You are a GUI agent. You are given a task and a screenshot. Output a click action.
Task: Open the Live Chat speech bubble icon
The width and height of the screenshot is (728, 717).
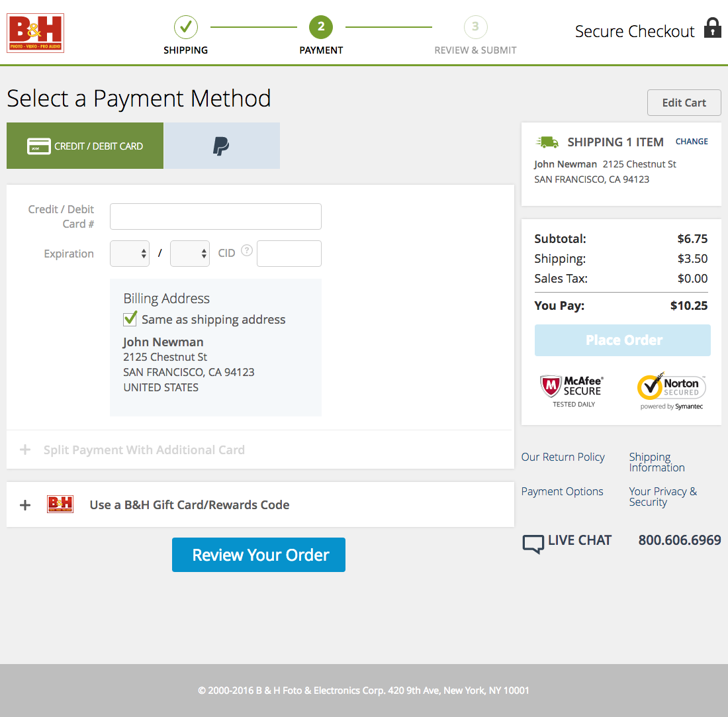point(532,542)
